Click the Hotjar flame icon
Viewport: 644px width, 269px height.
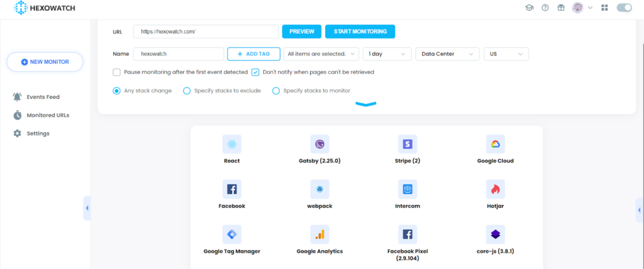coord(496,189)
